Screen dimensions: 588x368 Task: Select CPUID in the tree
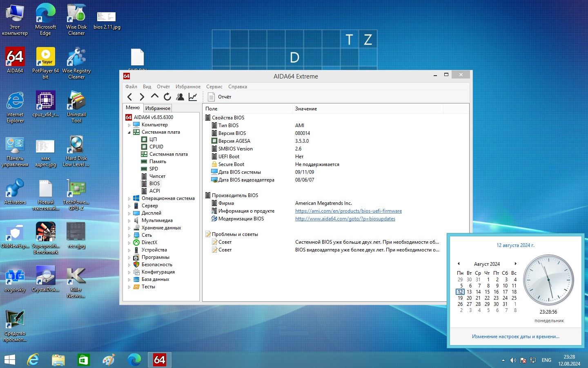pos(156,147)
